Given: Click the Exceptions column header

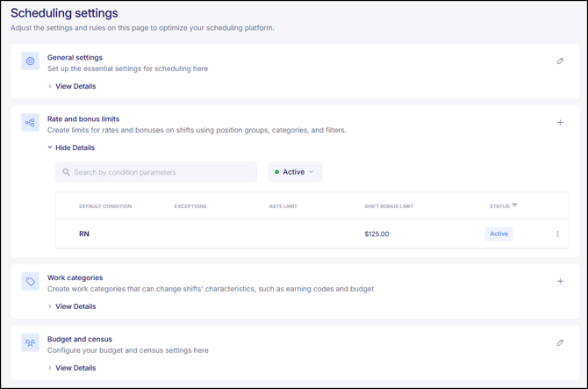Looking at the screenshot, I should click(x=190, y=206).
